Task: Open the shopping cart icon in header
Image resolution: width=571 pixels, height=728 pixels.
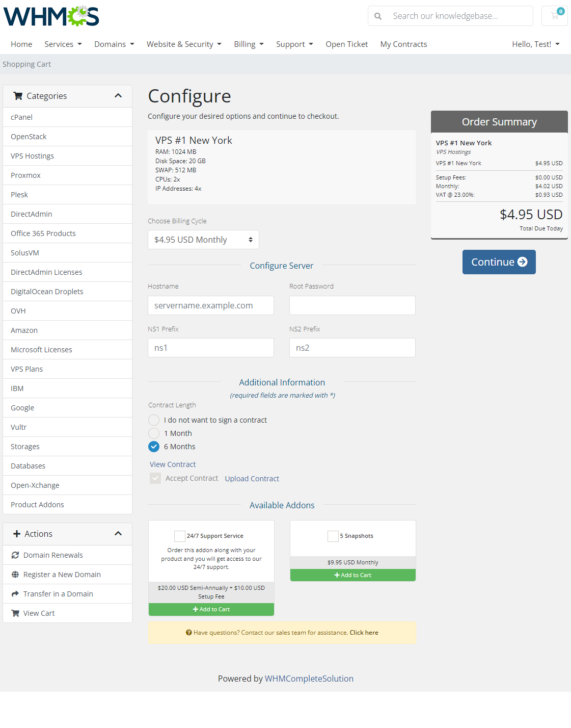Action: pos(555,16)
